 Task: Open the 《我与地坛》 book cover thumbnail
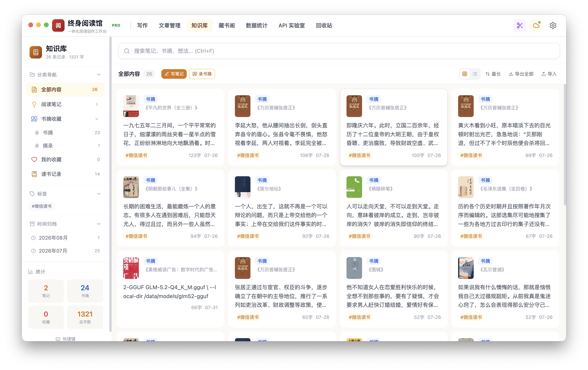point(242,187)
